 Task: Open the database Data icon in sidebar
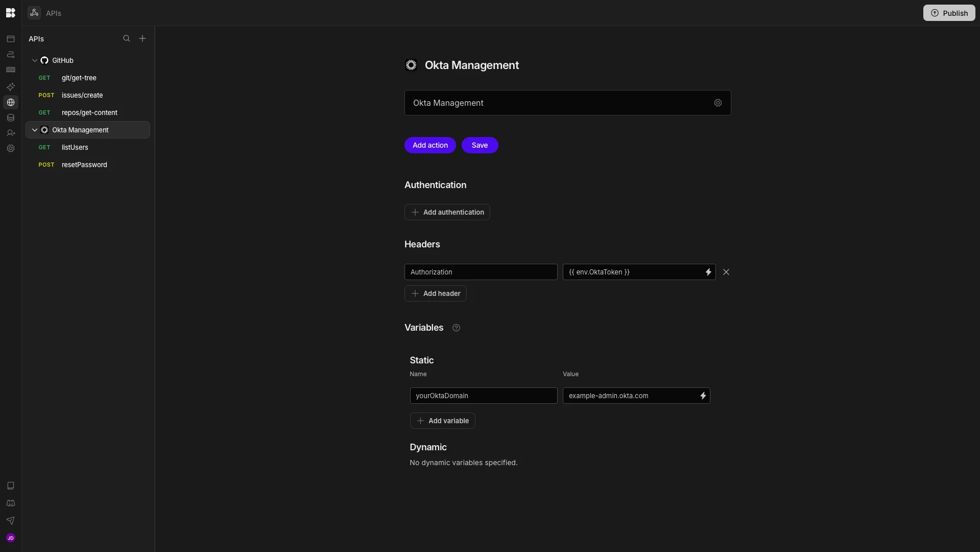[x=11, y=118]
